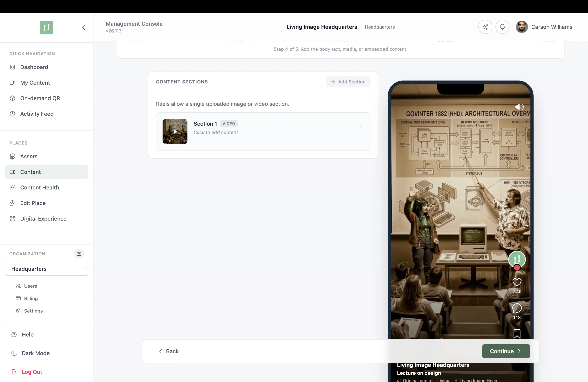
Task: Click Headquarters breadcrumb in header
Action: pyautogui.click(x=380, y=27)
